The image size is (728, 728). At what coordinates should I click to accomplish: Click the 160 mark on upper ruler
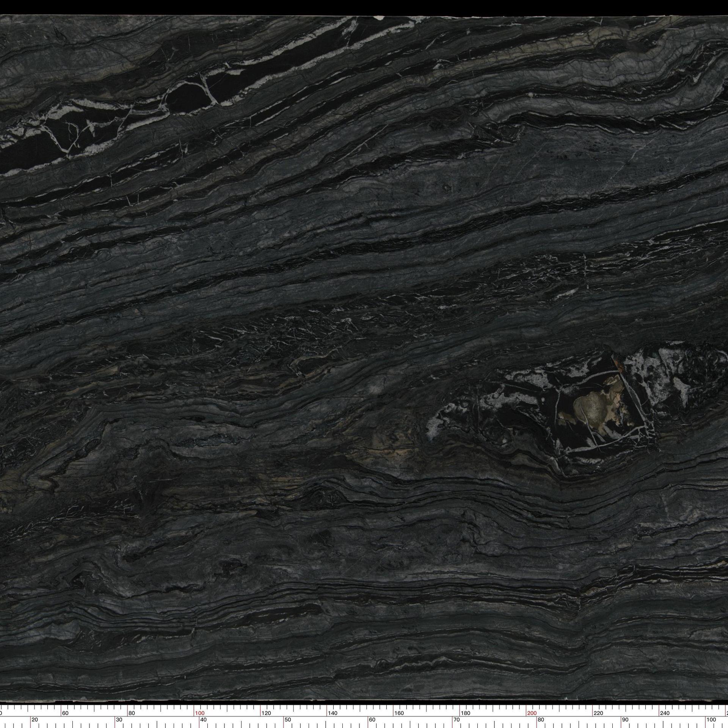click(x=399, y=713)
